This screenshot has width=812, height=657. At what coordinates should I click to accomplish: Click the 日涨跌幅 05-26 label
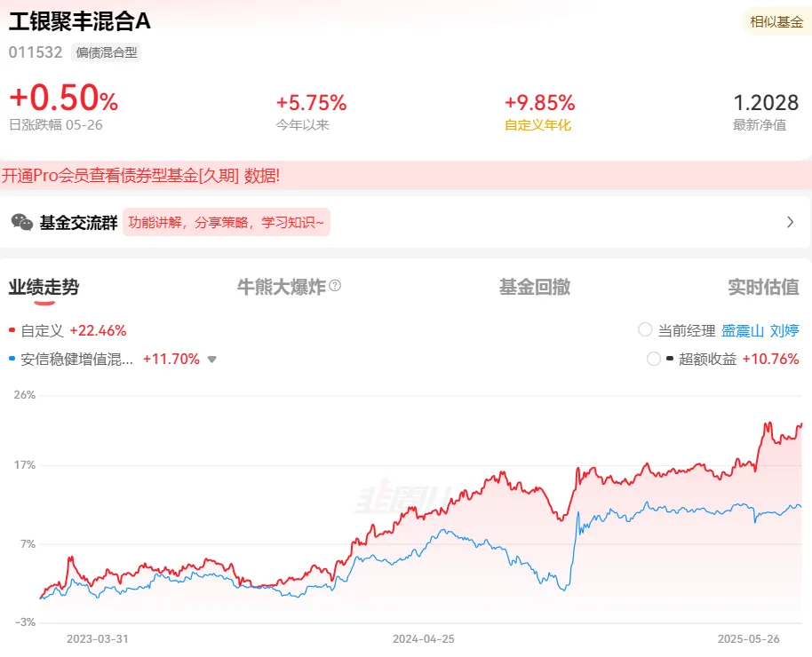(56, 125)
